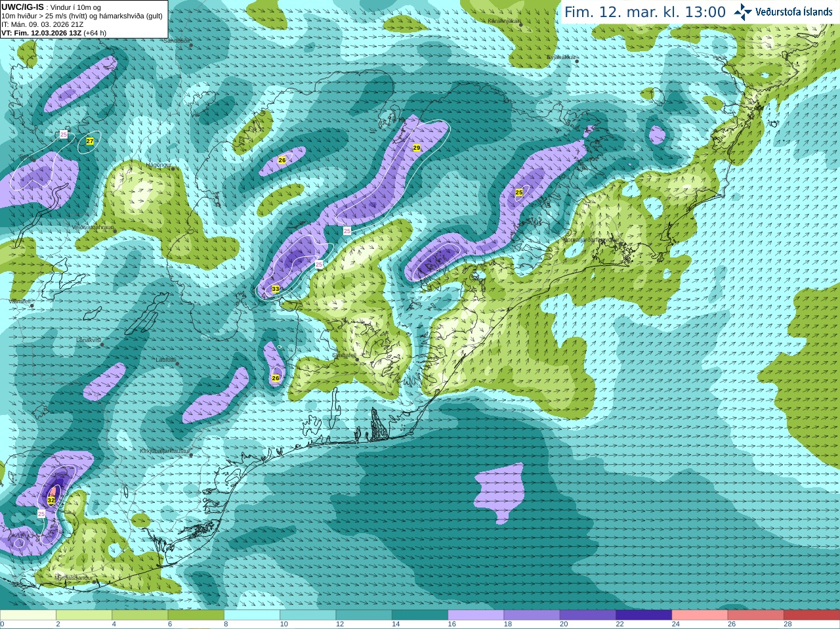Click the red legend swatch above 28 m/s

pos(812,615)
